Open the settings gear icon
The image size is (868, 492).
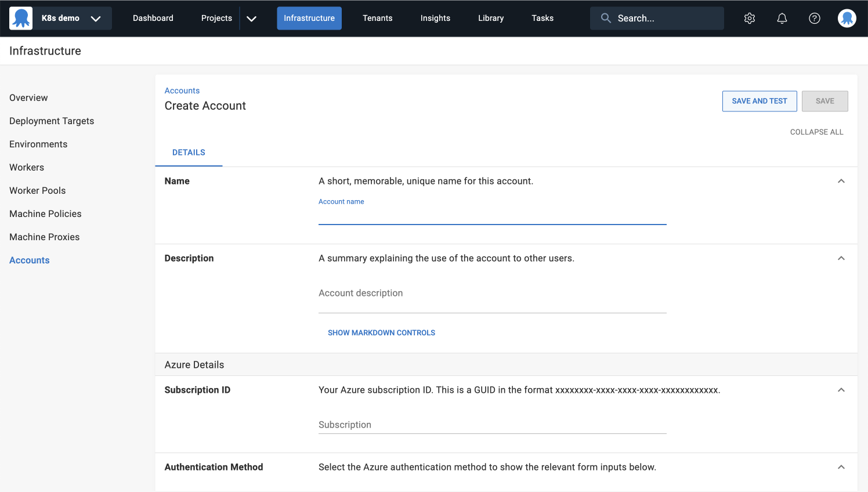click(x=749, y=18)
